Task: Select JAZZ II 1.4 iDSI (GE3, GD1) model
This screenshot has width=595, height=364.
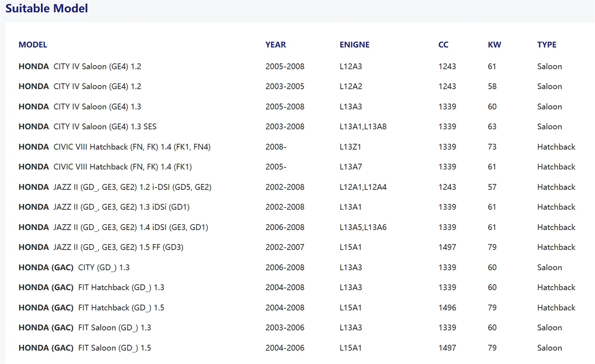Action: tap(113, 227)
